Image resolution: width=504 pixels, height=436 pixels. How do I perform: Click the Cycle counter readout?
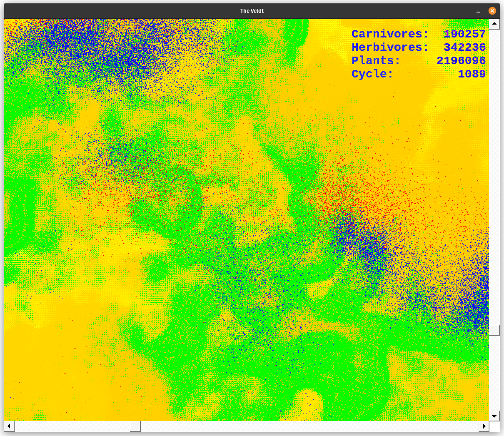pos(472,74)
